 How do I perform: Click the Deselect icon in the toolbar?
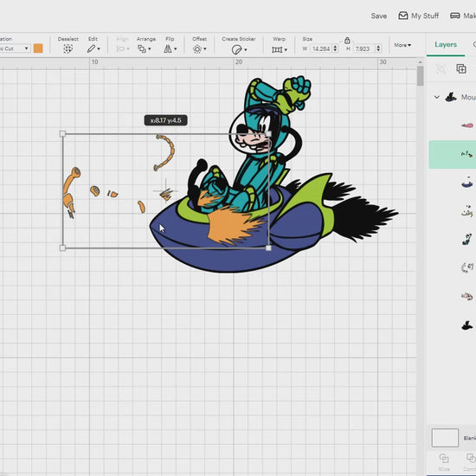tap(68, 48)
